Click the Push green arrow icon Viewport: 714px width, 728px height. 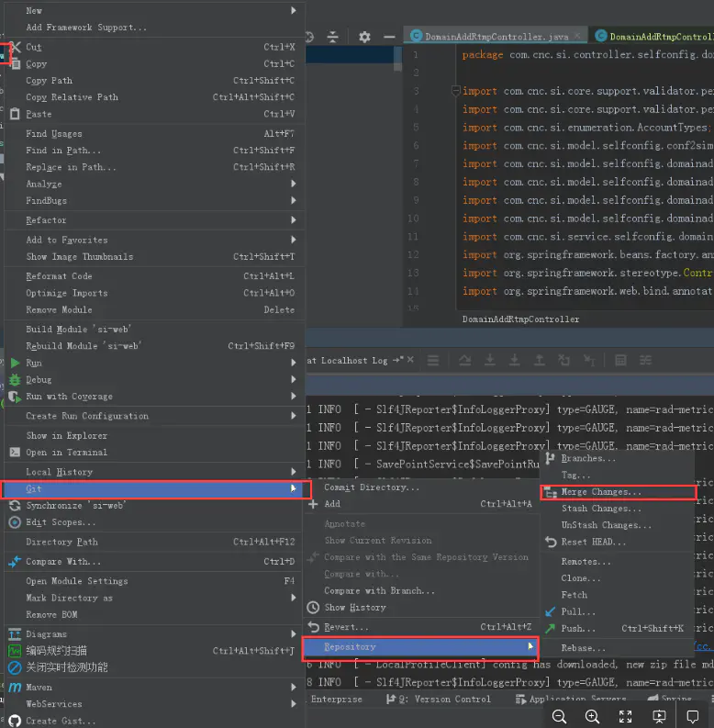[550, 629]
